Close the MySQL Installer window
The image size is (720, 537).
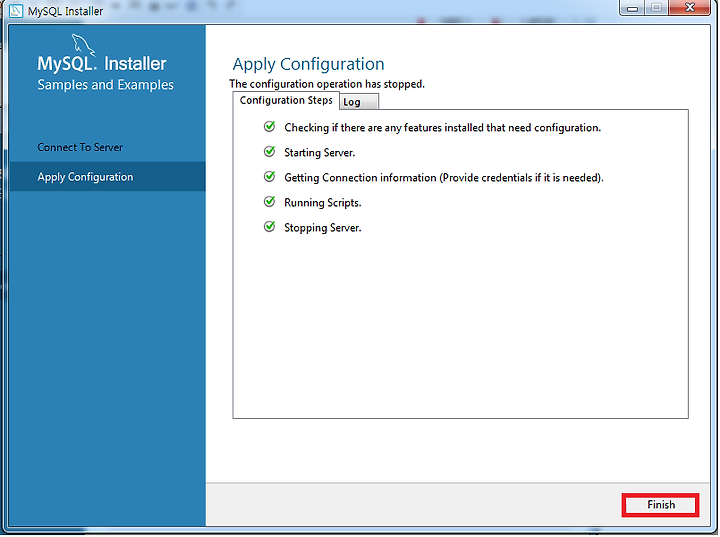click(690, 7)
